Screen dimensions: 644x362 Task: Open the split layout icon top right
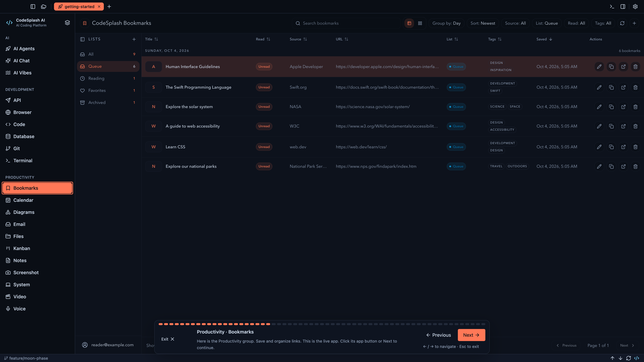coord(623,7)
